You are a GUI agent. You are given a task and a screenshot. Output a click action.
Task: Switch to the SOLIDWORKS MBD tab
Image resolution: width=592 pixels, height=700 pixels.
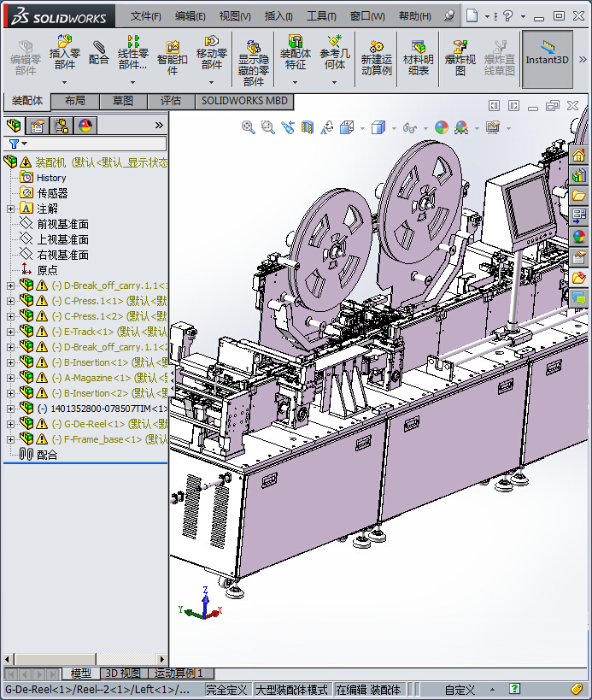(x=244, y=101)
